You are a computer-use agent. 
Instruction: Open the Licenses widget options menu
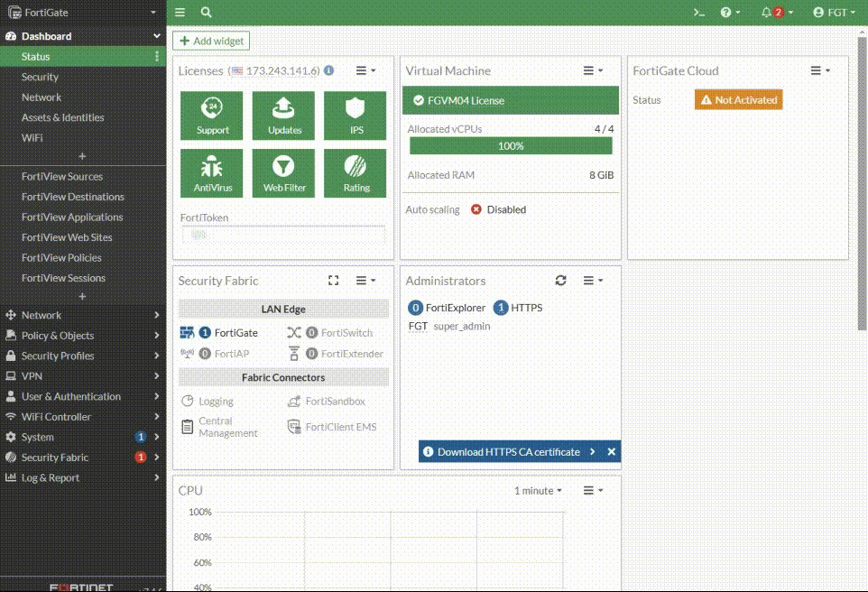tap(365, 70)
